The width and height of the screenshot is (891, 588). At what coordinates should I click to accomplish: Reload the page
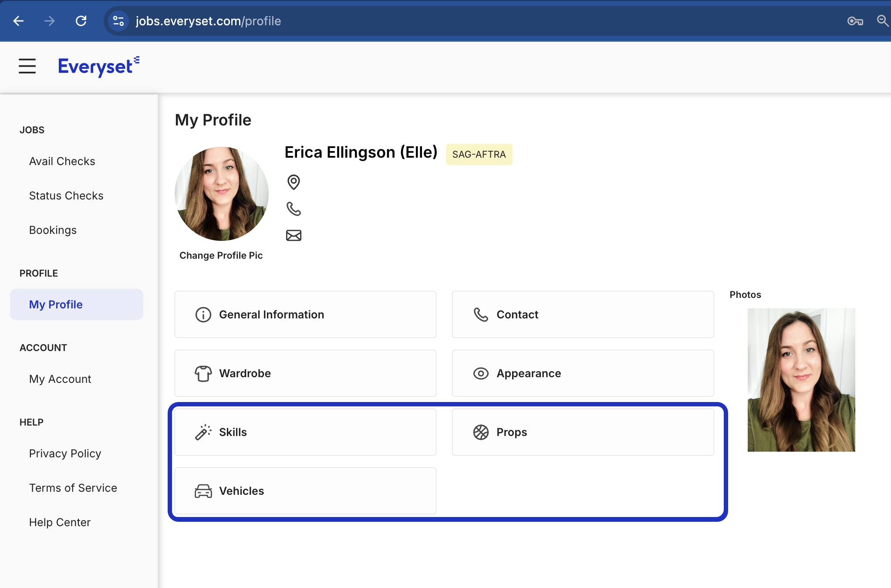click(81, 21)
